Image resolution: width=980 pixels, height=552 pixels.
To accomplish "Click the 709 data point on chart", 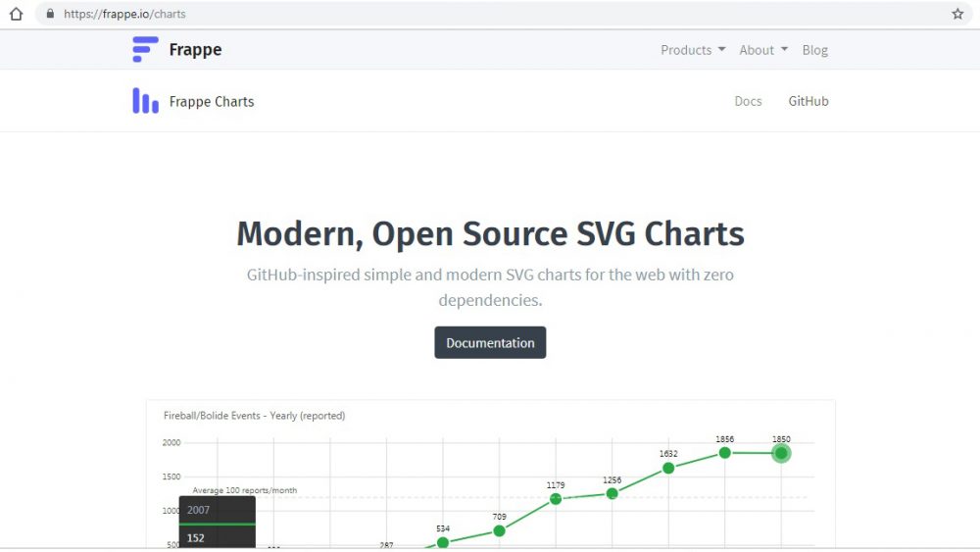I will coord(500,530).
